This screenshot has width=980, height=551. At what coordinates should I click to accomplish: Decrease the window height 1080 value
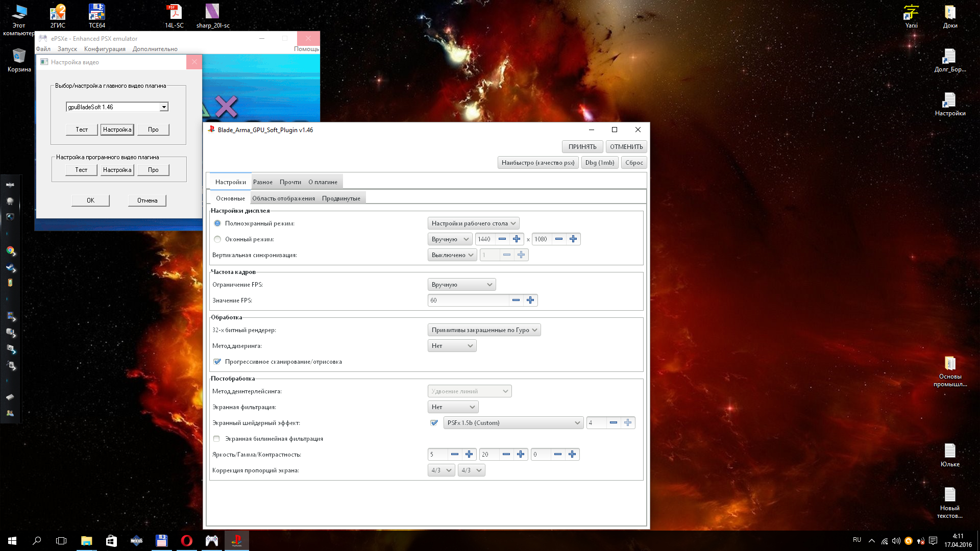559,239
